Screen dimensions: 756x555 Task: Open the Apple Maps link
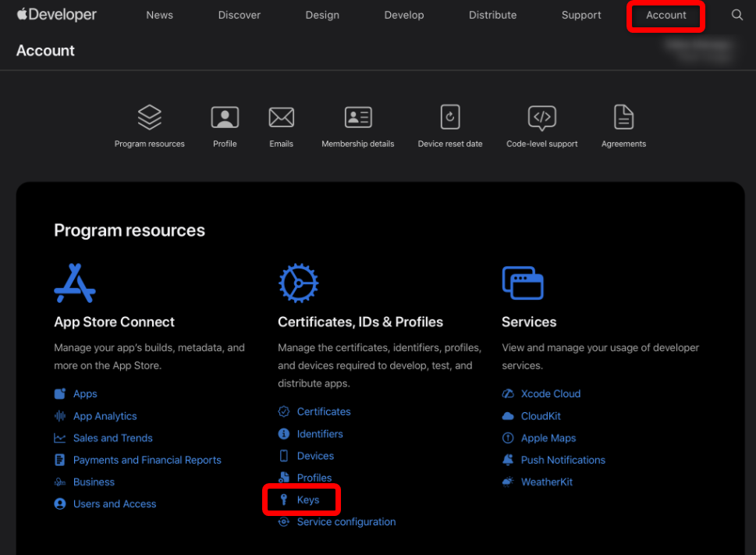point(548,439)
